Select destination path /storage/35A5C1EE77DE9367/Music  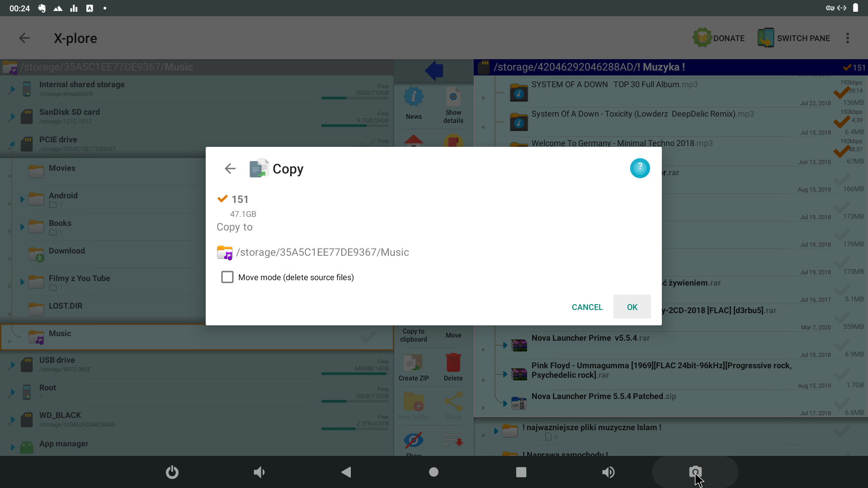tap(313, 252)
